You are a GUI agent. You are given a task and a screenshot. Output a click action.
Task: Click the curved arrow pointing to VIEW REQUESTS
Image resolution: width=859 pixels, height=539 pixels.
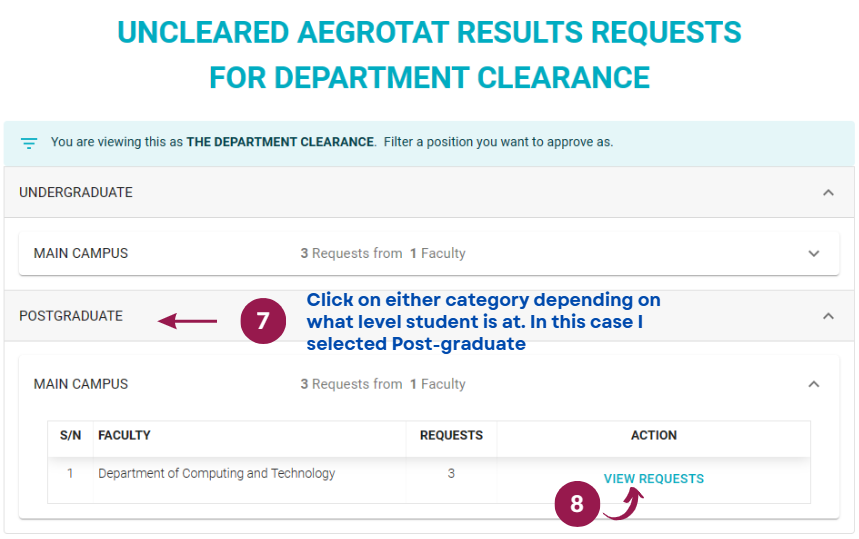point(624,504)
